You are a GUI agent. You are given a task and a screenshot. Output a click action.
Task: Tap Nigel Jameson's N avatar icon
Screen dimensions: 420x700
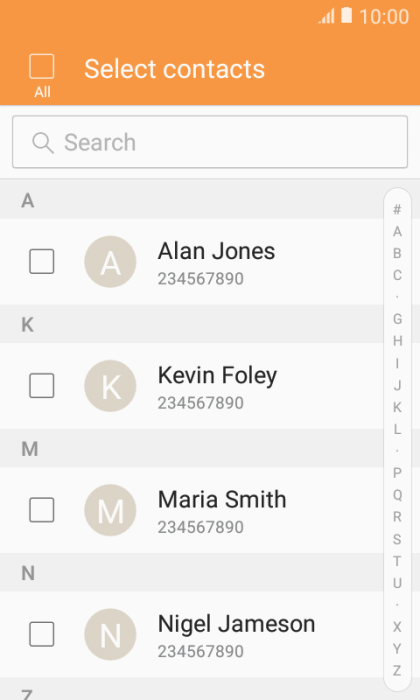coord(110,634)
